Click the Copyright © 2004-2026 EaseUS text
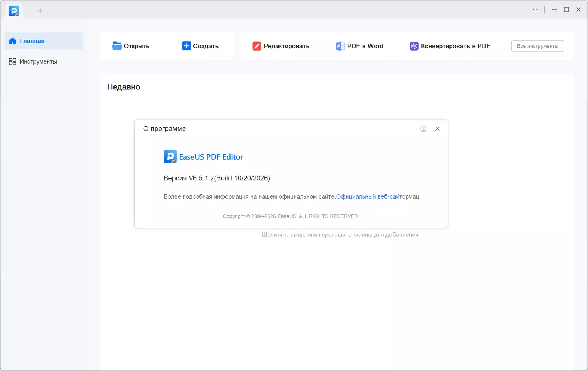The height and width of the screenshot is (371, 588). [x=291, y=216]
